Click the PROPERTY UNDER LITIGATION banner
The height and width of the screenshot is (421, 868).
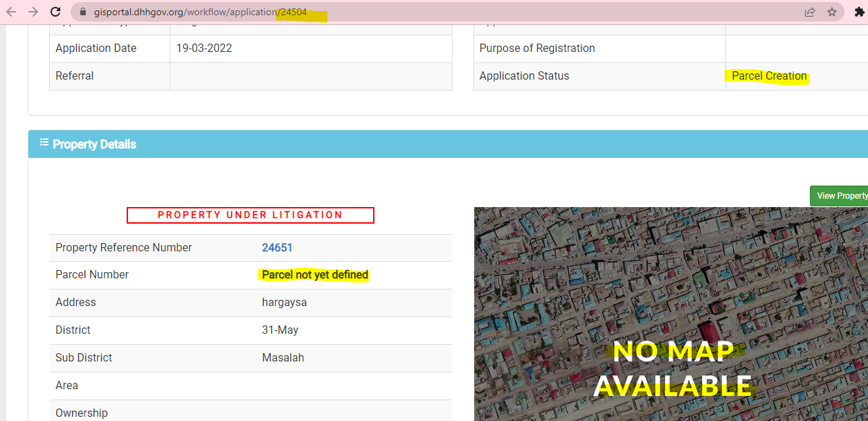coord(250,215)
